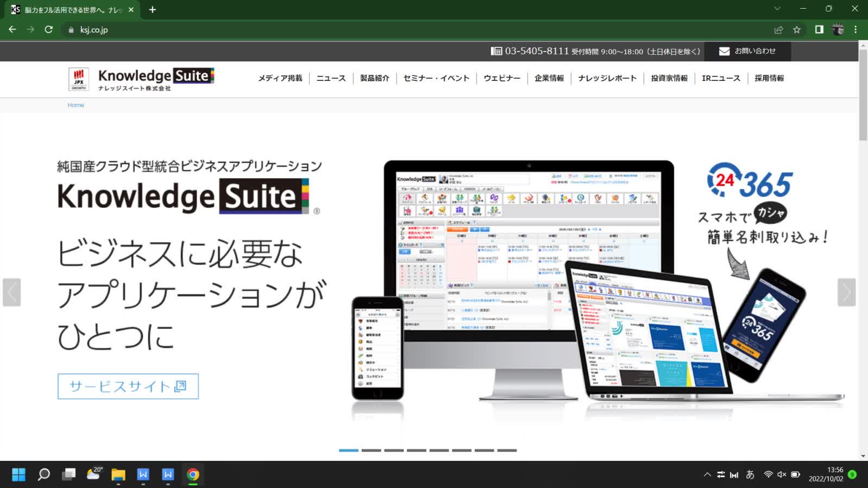
Task: Open Chrome profile avatar
Action: pyautogui.click(x=838, y=30)
